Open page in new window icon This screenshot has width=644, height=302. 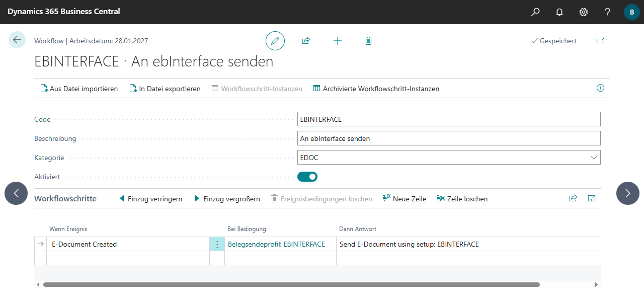[x=600, y=41]
